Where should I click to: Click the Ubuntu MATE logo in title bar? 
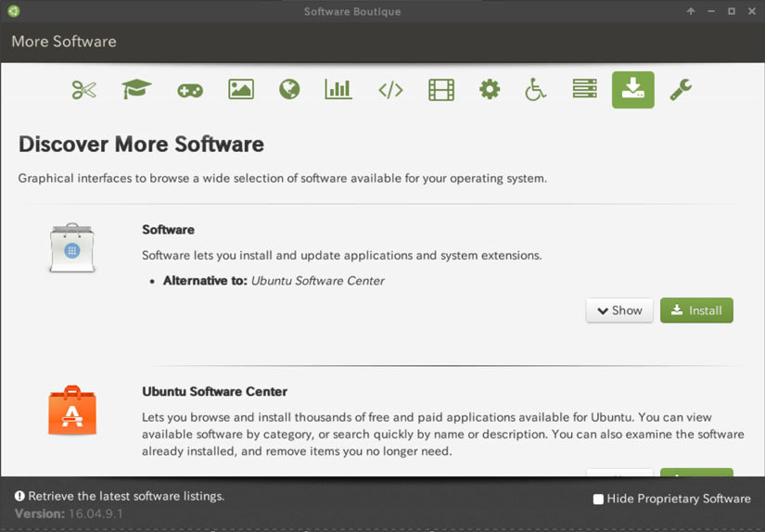click(x=13, y=11)
